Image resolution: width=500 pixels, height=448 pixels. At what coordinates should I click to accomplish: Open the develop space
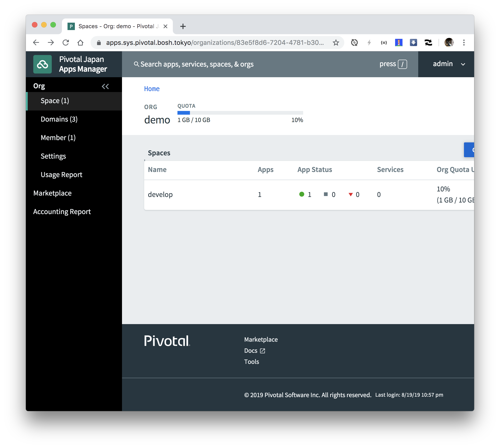160,194
